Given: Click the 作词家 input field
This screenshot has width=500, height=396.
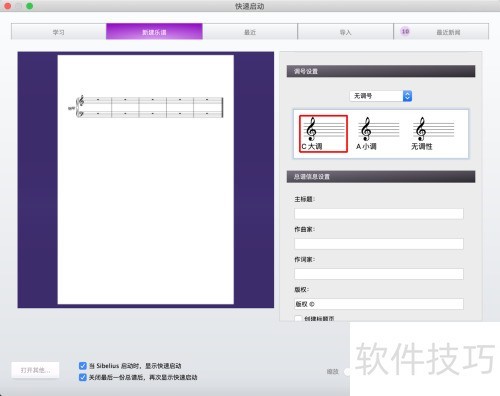Looking at the screenshot, I should pyautogui.click(x=379, y=274).
